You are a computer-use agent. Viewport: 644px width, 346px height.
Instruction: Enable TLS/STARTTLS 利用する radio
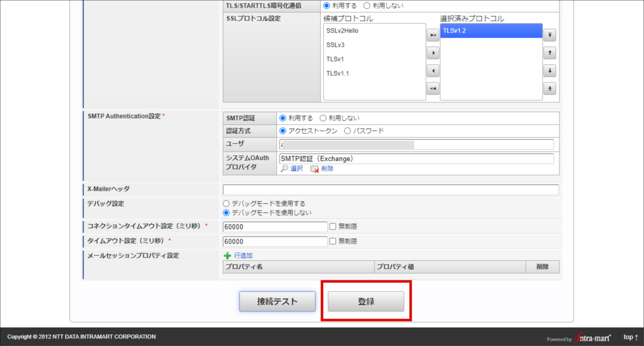(326, 6)
